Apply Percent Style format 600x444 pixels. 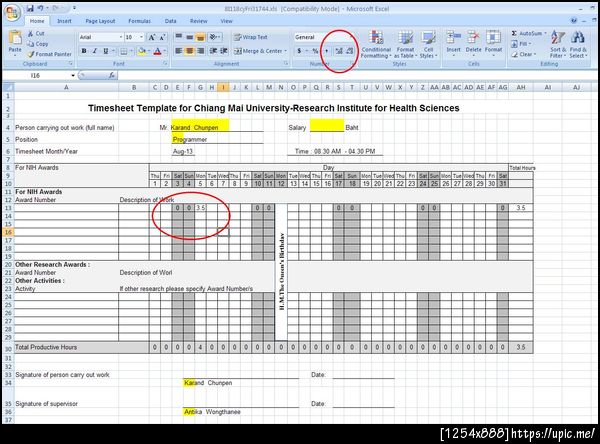pos(315,51)
